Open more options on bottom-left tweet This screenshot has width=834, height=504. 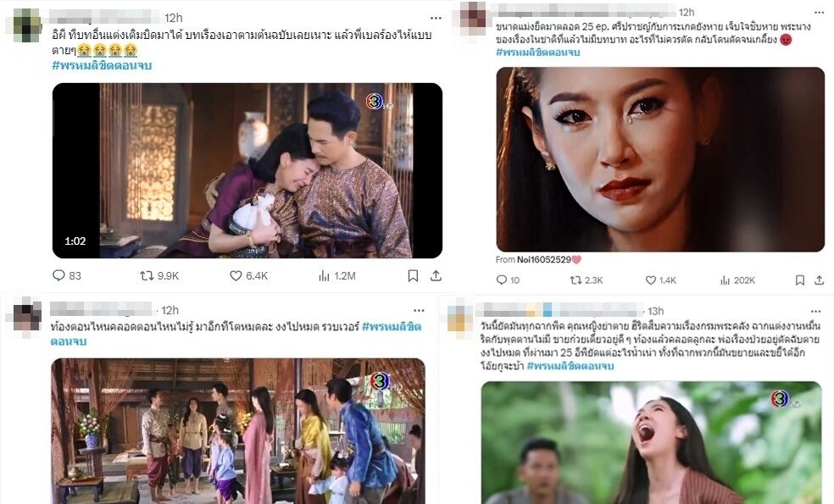[x=420, y=311]
